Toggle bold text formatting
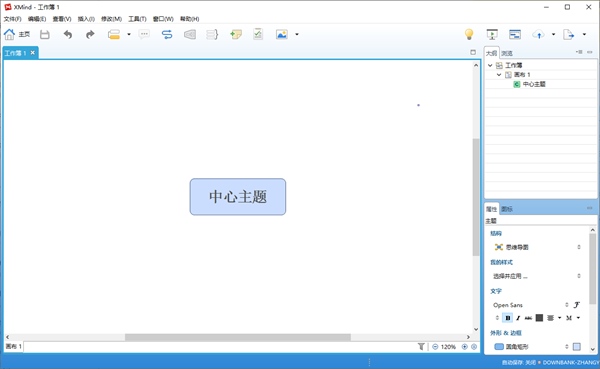Screen dimensions: 600x369 point(508,318)
